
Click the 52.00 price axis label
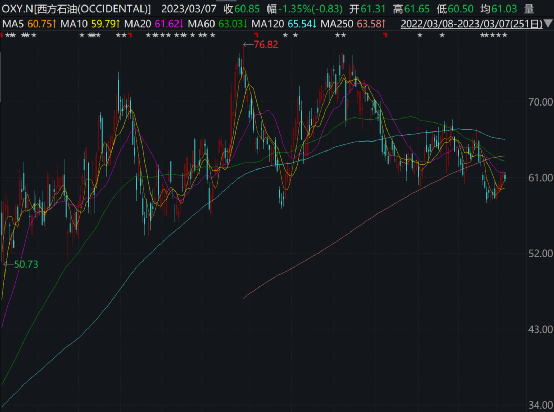click(x=541, y=253)
